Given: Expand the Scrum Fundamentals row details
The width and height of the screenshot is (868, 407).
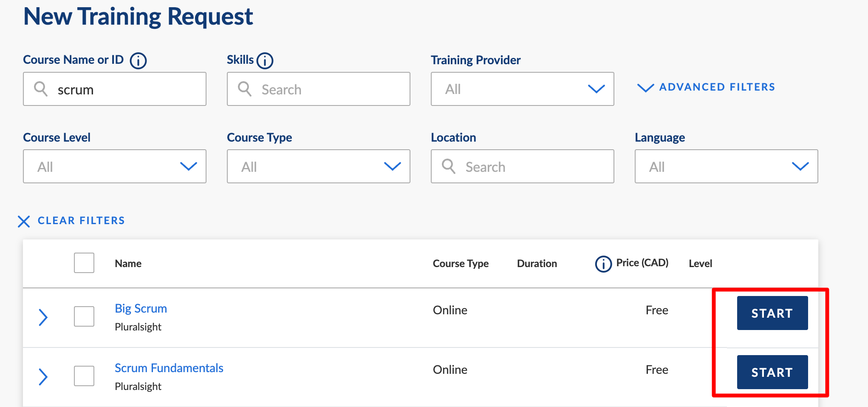Looking at the screenshot, I should click(x=43, y=377).
